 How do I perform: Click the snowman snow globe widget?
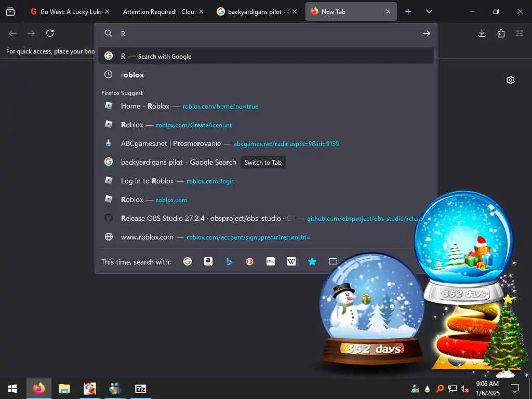point(372,308)
